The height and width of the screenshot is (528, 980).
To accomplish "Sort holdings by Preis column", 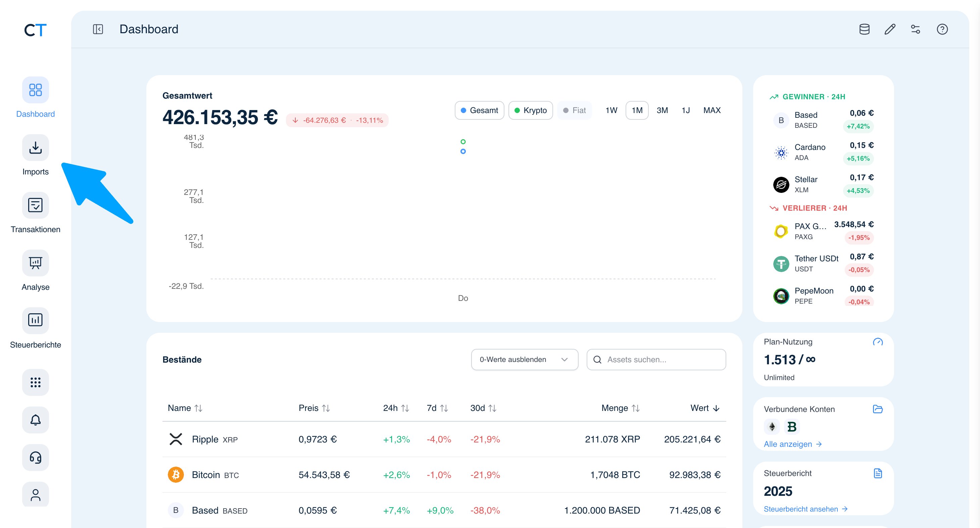I will coord(314,408).
